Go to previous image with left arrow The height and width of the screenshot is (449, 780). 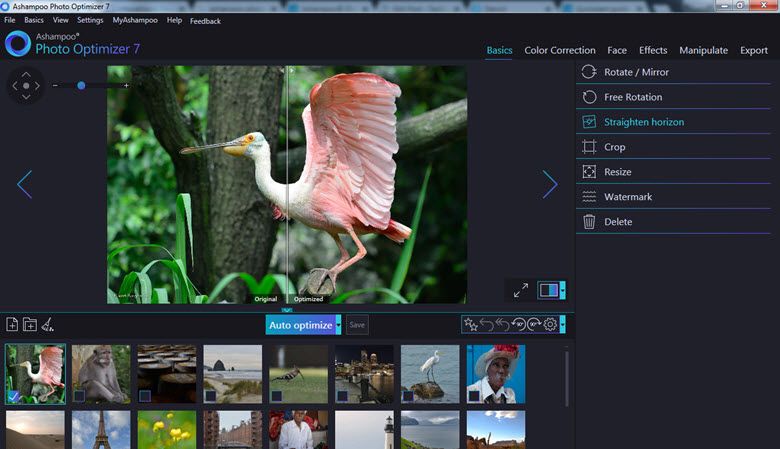24,184
